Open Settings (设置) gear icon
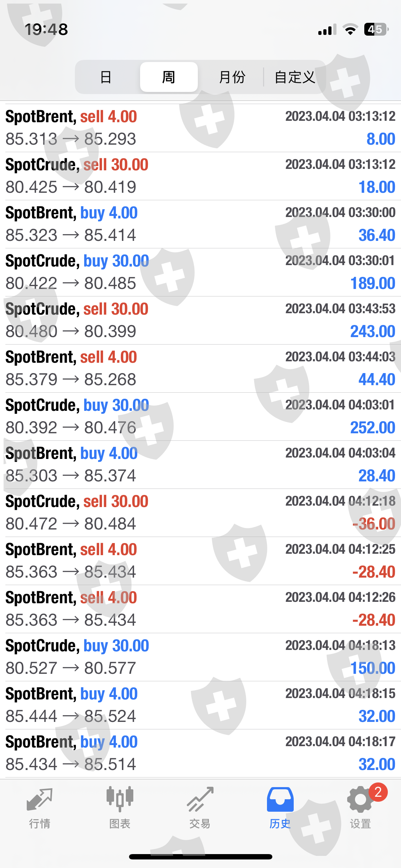Viewport: 401px width, 868px height. [x=359, y=800]
